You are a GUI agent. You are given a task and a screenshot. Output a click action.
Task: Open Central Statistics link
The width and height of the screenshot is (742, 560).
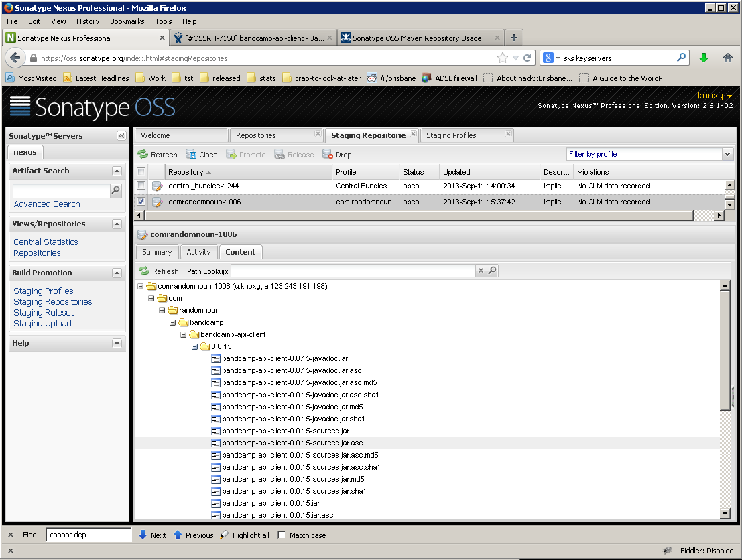click(x=46, y=242)
